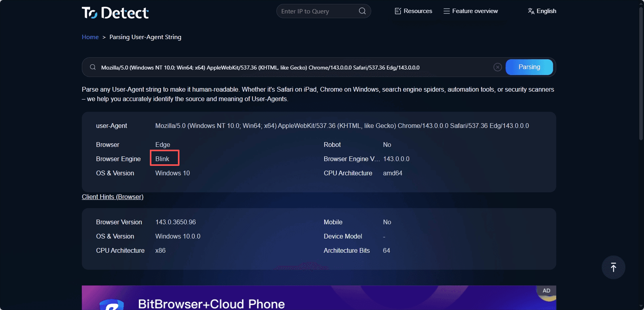Click the Parsing User-Agent String breadcrumb
644x310 pixels.
coord(145,37)
